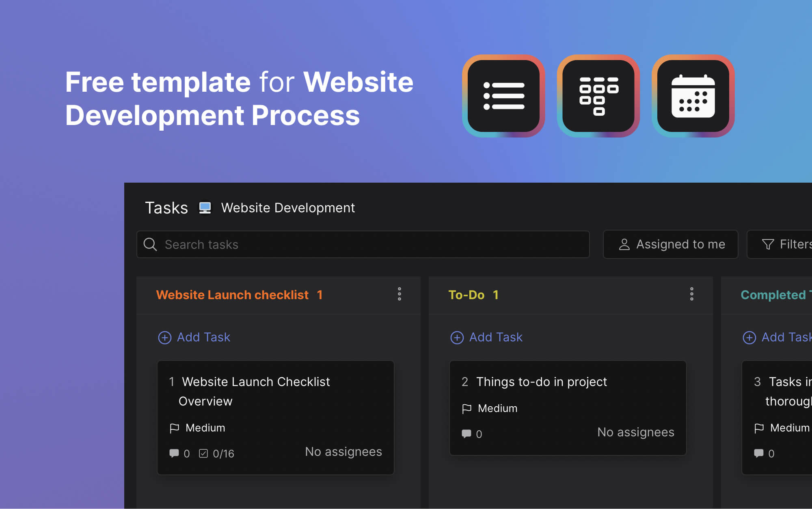Add Task in the To-Do column
Image resolution: width=812 pixels, height=509 pixels.
486,337
